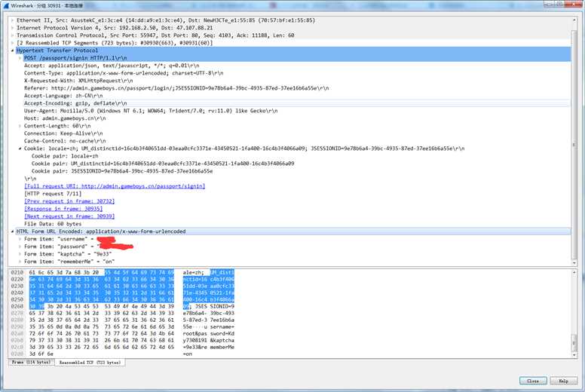
Task: Click the Help button
Action: tap(563, 381)
